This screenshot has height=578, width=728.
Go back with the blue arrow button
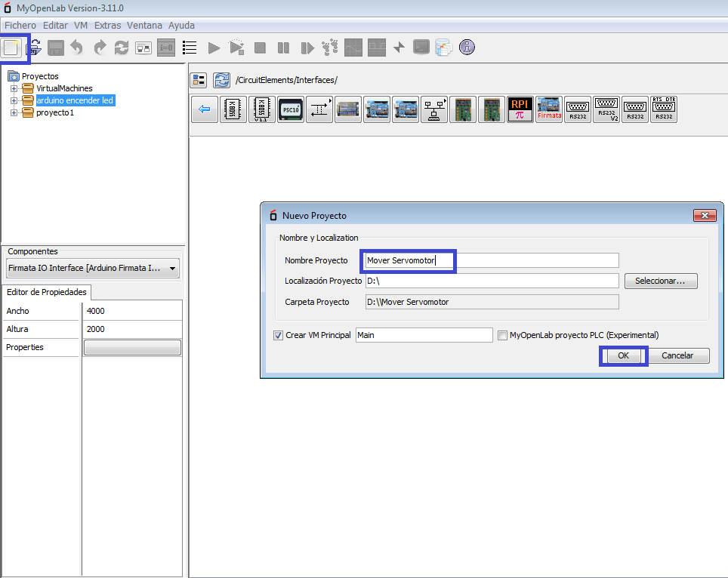(x=205, y=109)
